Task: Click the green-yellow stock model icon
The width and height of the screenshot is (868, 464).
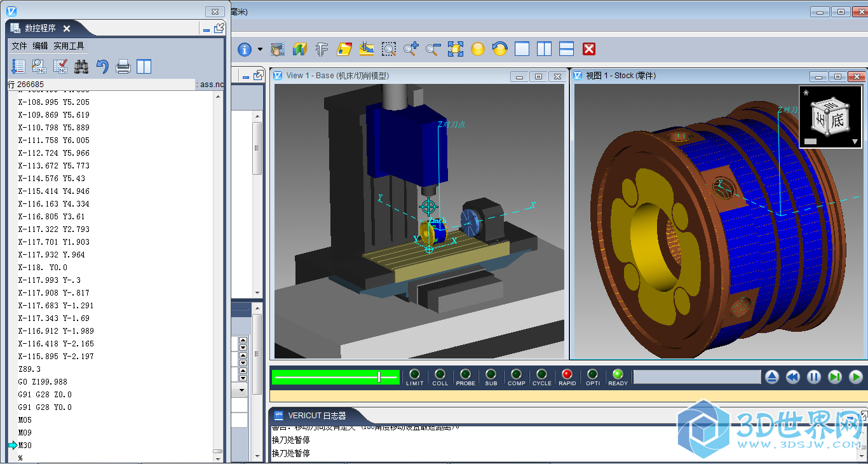Action: [299, 49]
